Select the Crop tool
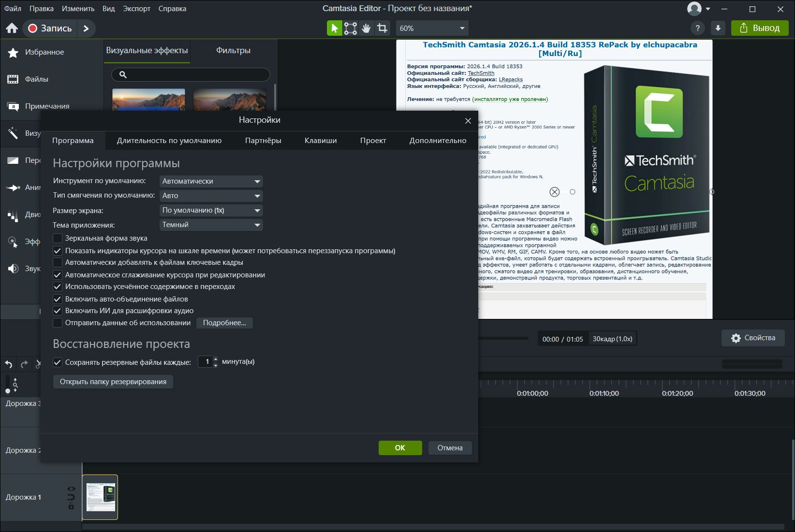This screenshot has height=532, width=795. 383,28
